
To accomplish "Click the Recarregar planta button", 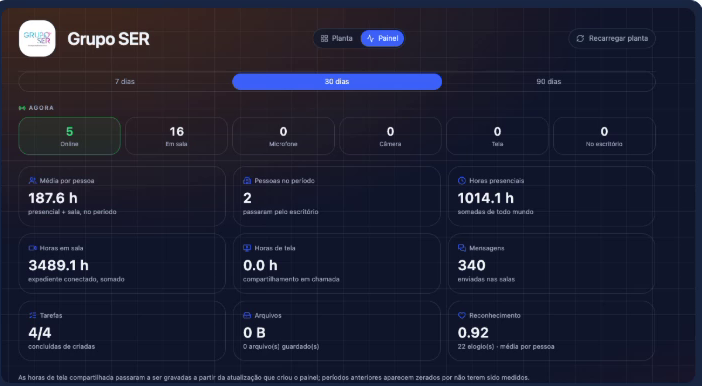I will [x=612, y=39].
